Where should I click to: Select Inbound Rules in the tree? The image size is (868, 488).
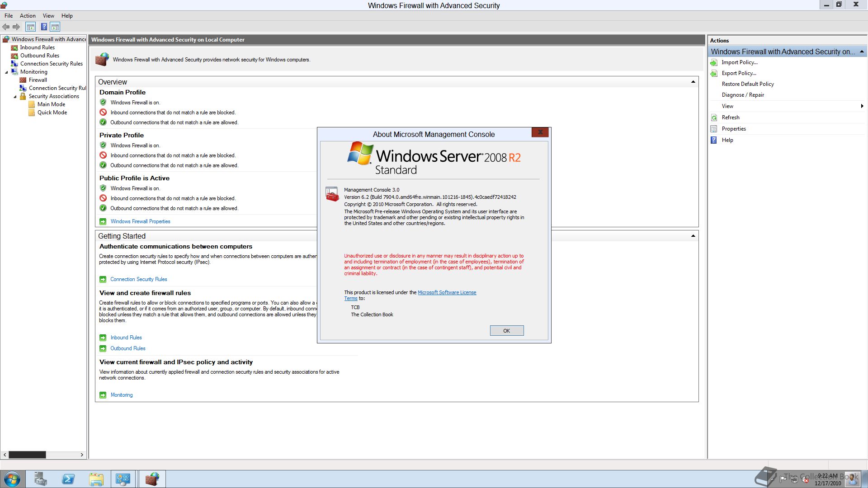pos(37,47)
